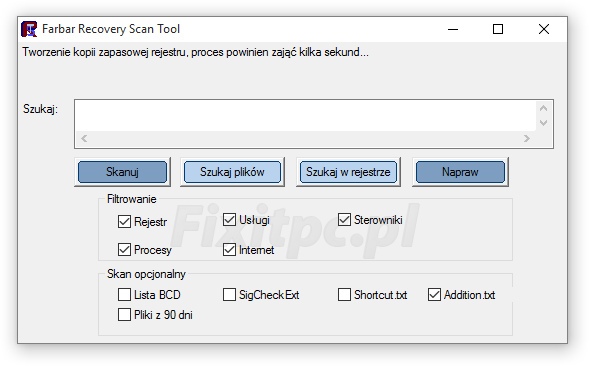This screenshot has height=366, width=589.
Task: Click the Szukaj: label
Action: (x=40, y=109)
